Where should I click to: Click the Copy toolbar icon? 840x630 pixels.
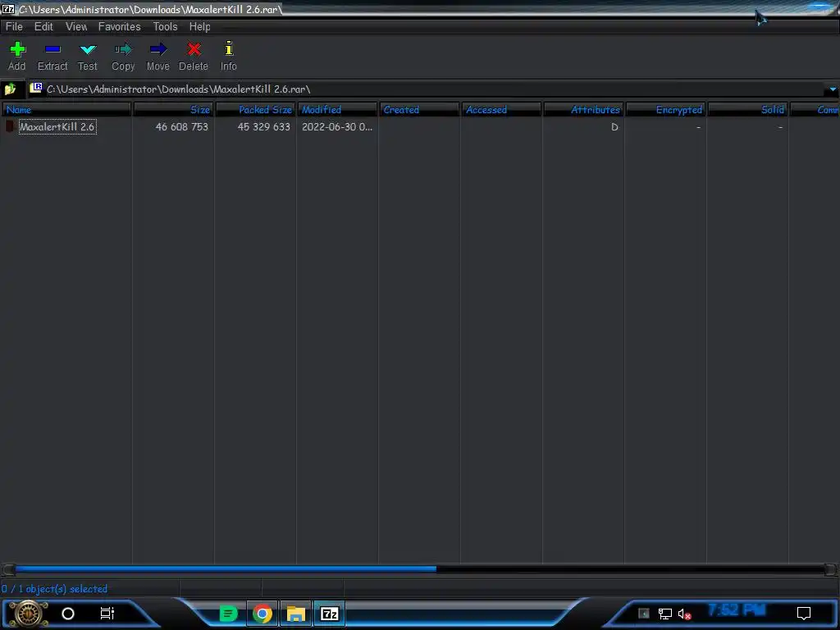pos(123,55)
